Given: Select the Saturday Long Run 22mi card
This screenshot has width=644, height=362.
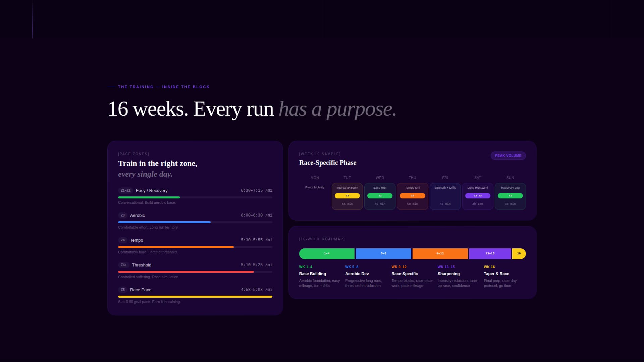Looking at the screenshot, I should point(478,196).
